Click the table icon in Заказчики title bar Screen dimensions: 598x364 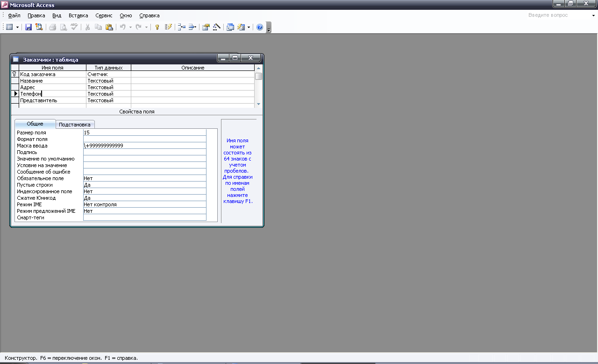coord(16,59)
